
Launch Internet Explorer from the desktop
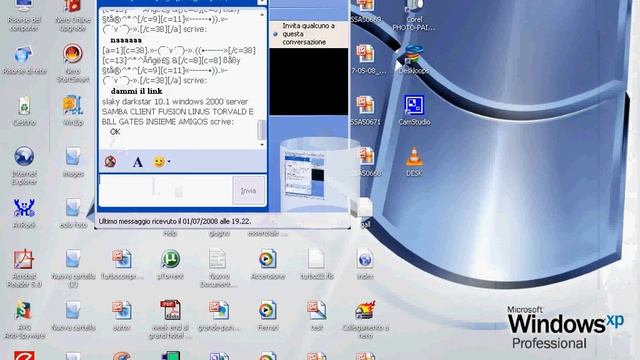(x=24, y=166)
